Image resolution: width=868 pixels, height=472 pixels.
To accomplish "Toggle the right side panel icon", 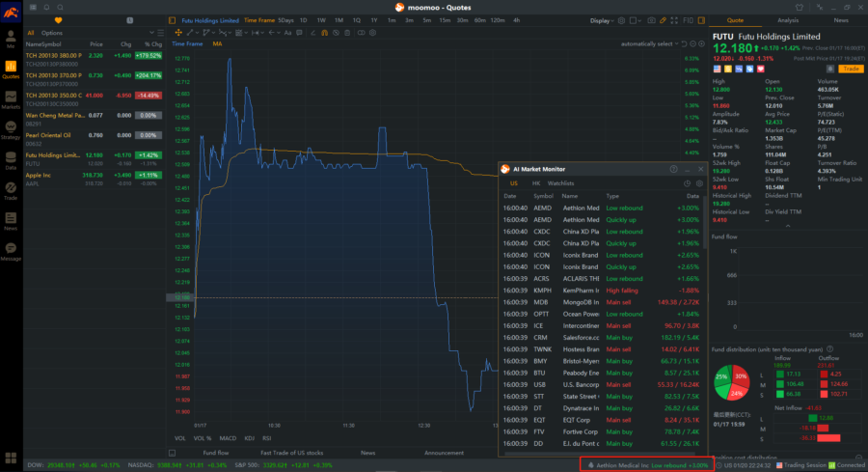I will pyautogui.click(x=701, y=20).
